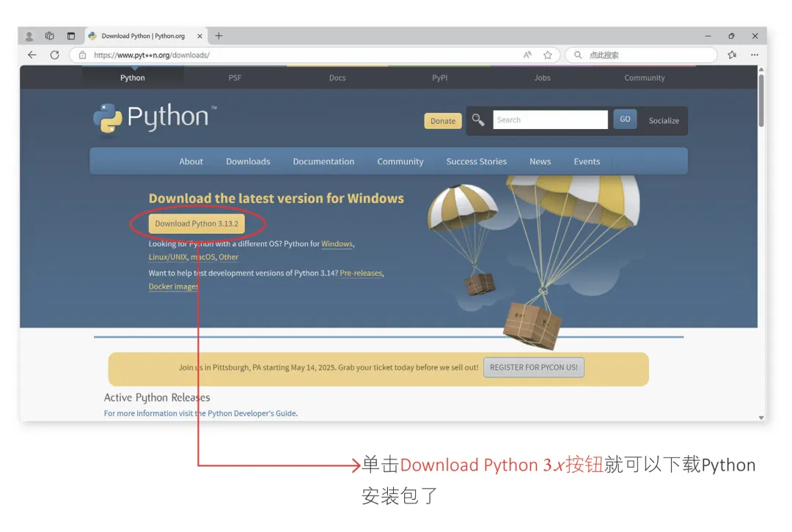Viewport: 792px width, 532px height.
Task: Switch to the Jobs top tab
Action: (543, 78)
